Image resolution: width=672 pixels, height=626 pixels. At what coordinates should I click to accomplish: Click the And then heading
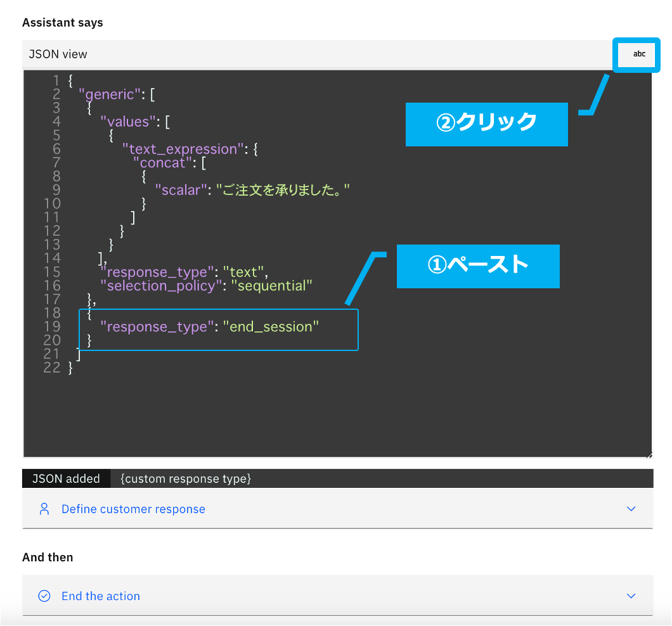point(48,557)
